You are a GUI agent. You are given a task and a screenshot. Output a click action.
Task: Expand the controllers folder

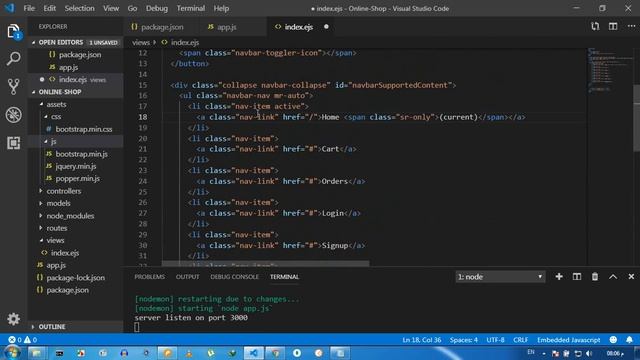click(63, 191)
